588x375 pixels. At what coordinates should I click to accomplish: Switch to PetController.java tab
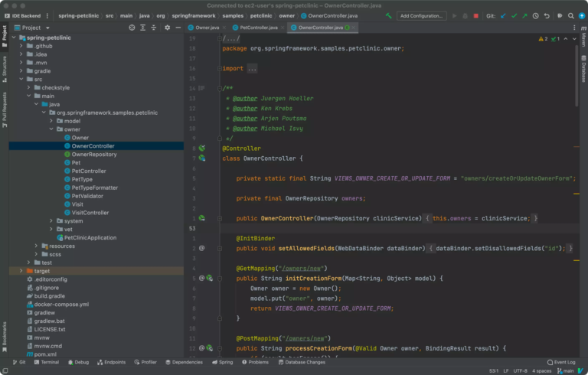259,28
